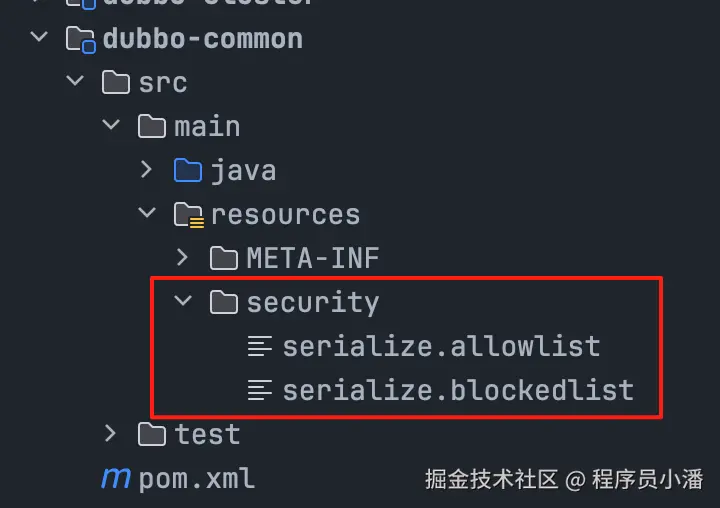The width and height of the screenshot is (720, 508).
Task: Expand the java folder chevron
Action: pyautogui.click(x=146, y=169)
